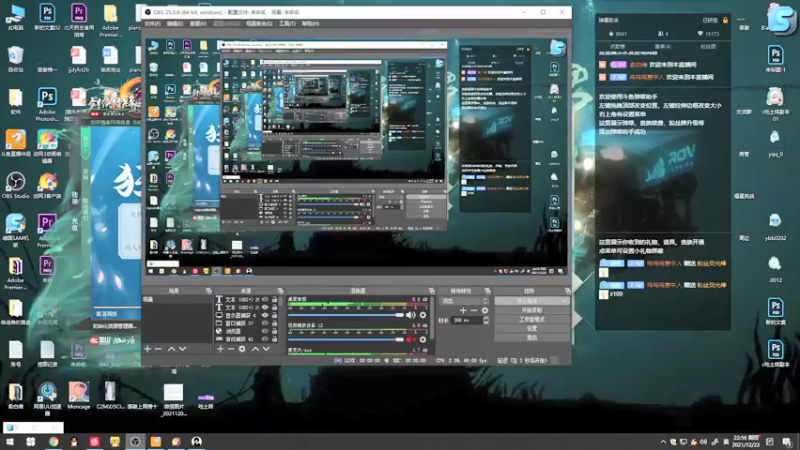Unmute video capture device audio
This screenshot has width=800, height=450.
click(410, 339)
